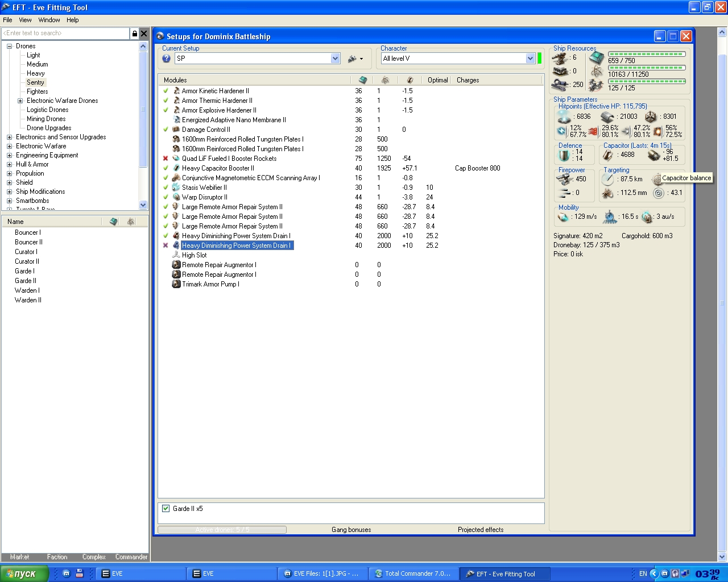Sort modules by the powergrid column icon
This screenshot has width=728, height=582.
point(385,80)
